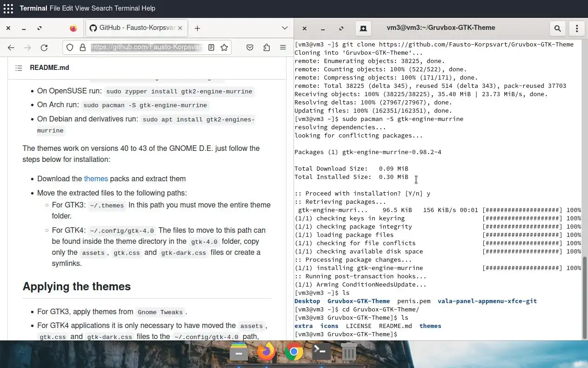Open the terminal three-dot menu
The height and width of the screenshot is (368, 588).
click(x=577, y=28)
